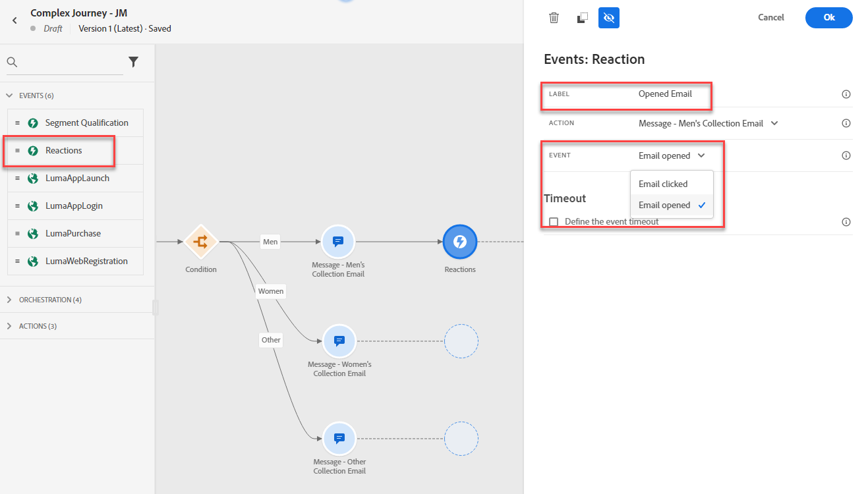The image size is (868, 494).
Task: Delete the activity with the trash icon
Action: pyautogui.click(x=554, y=18)
